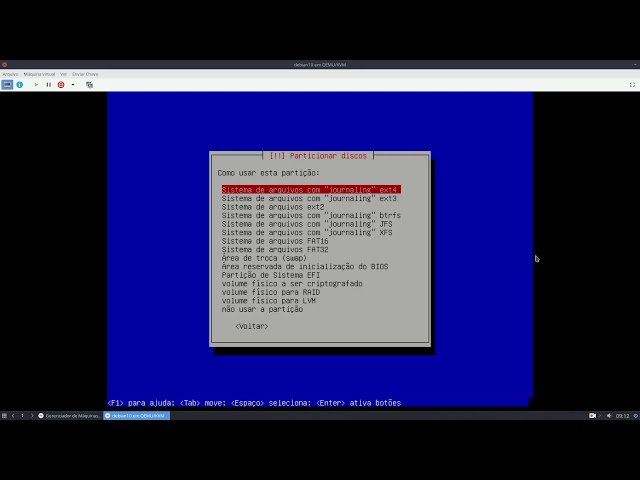Click the <Voltar> button
The width and height of the screenshot is (640, 480).
coord(252,326)
